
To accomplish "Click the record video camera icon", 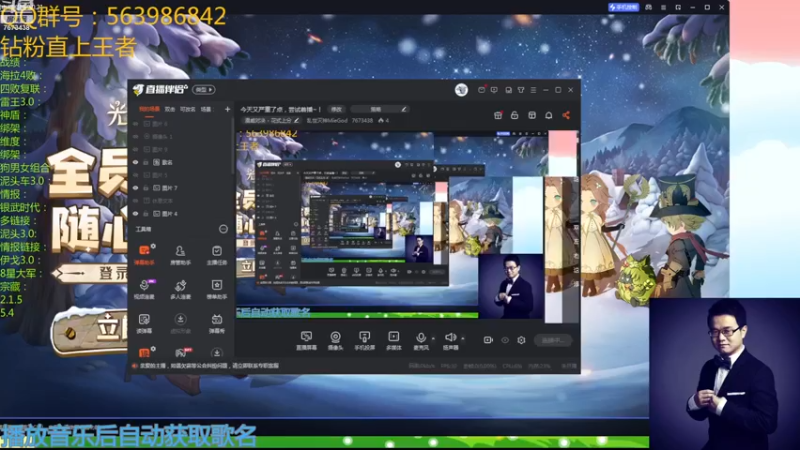I will click(x=488, y=340).
